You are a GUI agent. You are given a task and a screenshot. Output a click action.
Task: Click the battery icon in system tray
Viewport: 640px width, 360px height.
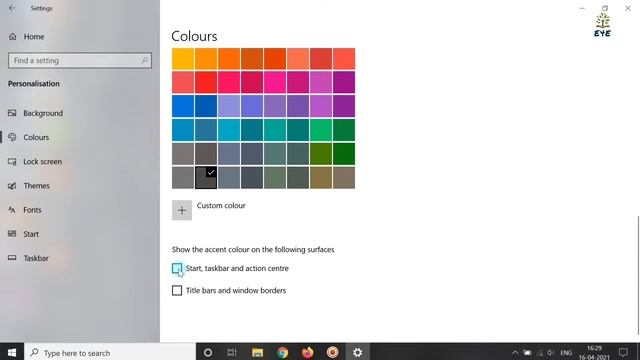527,353
